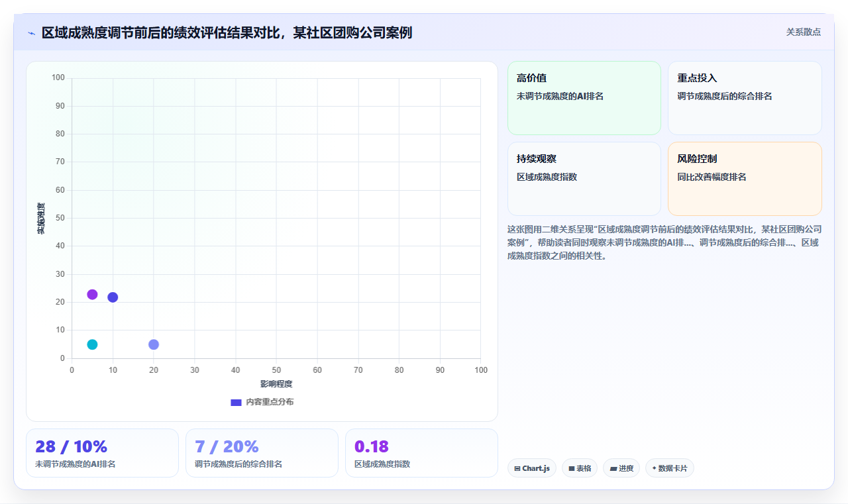Click 同比改善幅度排名 in the 风险控制 card

(x=712, y=177)
